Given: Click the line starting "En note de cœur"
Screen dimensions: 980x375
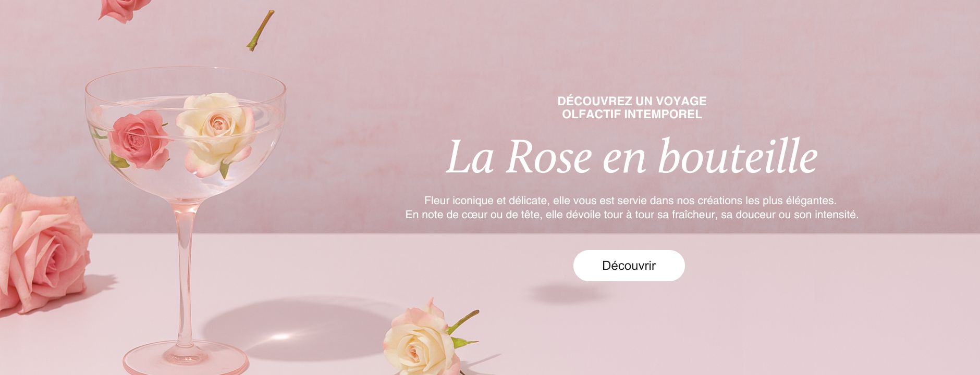Looking at the screenshot, I should point(632,214).
